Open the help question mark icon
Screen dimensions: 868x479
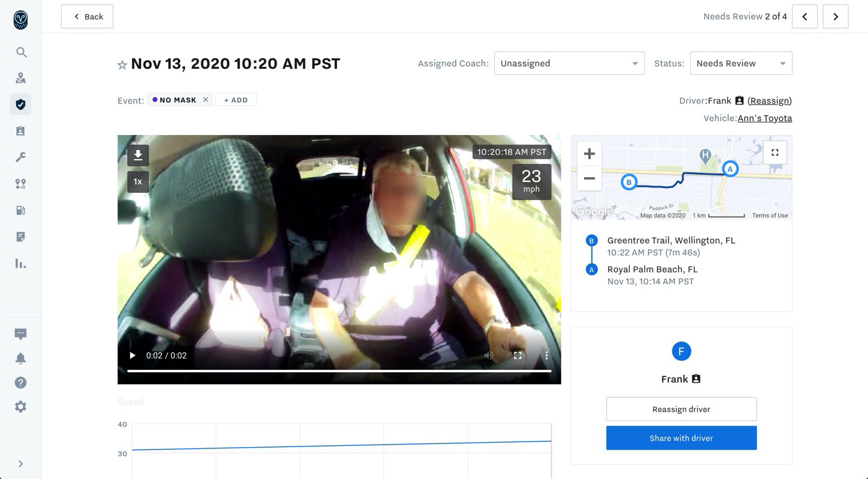pyautogui.click(x=20, y=383)
